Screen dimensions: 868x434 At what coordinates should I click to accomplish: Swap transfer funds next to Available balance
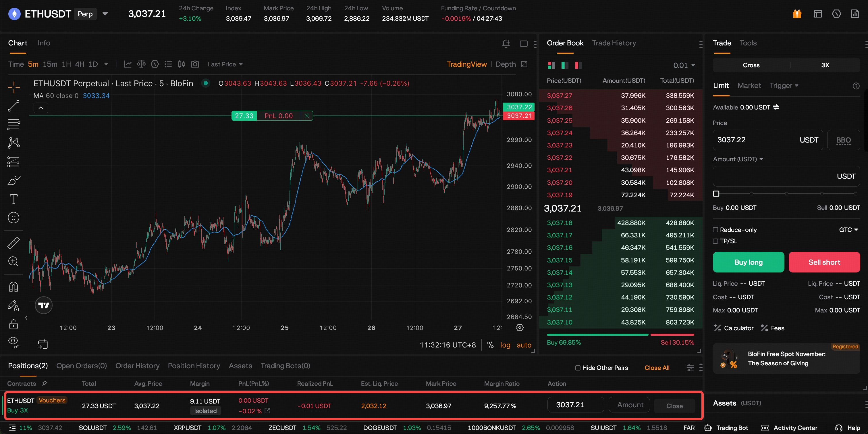(776, 107)
